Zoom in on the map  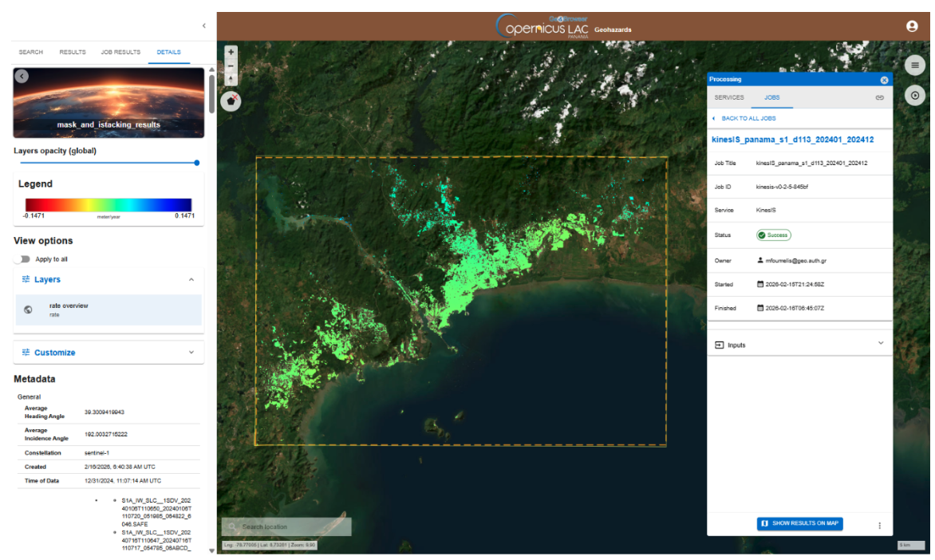231,53
